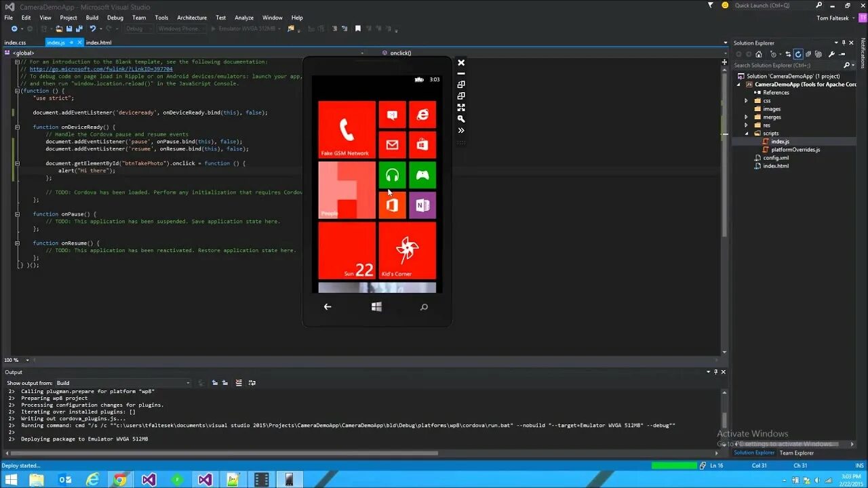Screen dimensions: 868x488
Task: Open the Office tile in the emulator
Action: tap(392, 205)
